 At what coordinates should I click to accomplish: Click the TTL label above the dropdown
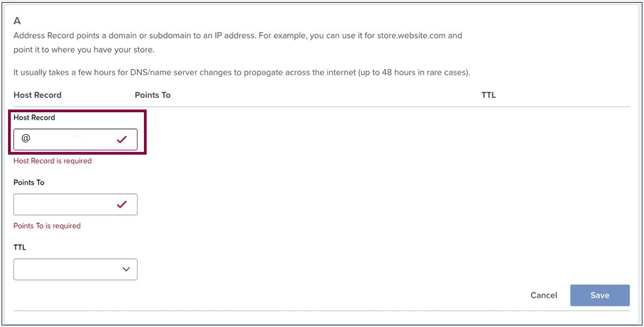pos(20,248)
